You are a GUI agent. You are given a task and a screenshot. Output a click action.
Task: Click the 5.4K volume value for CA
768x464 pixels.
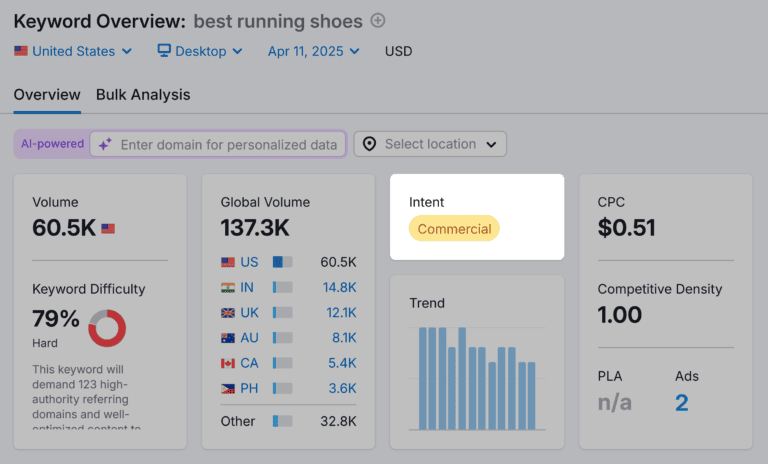pyautogui.click(x=342, y=363)
